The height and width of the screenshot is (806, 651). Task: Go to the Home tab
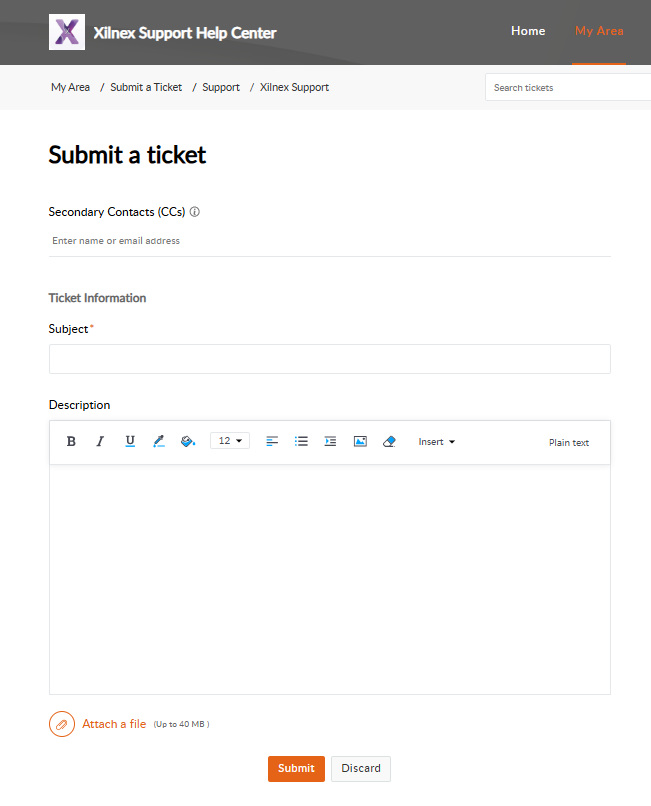[x=528, y=31]
